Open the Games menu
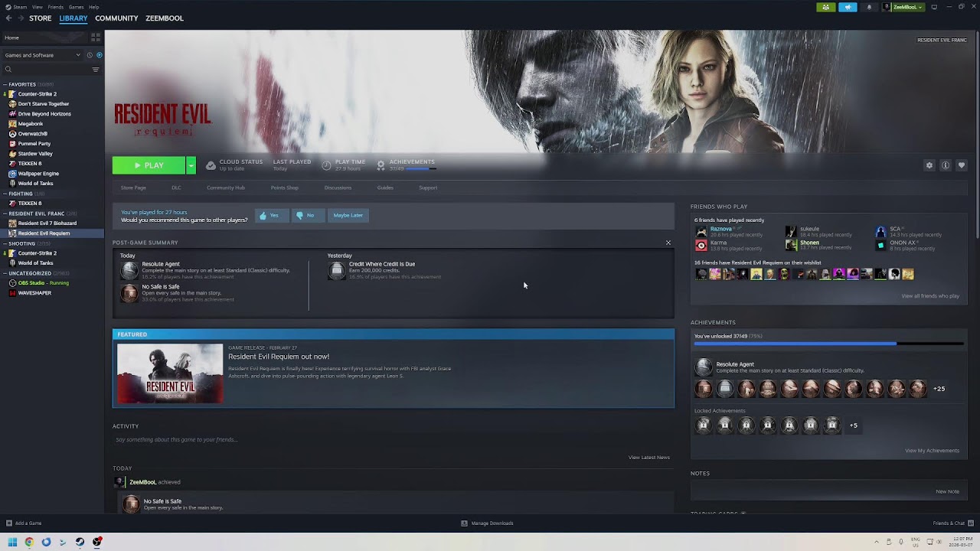The width and height of the screenshot is (980, 551). click(x=76, y=7)
